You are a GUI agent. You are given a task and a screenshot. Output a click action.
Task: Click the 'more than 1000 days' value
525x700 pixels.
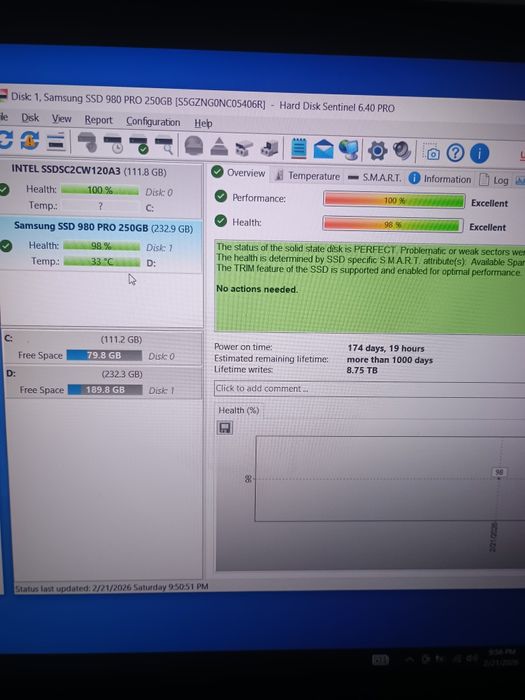click(390, 360)
